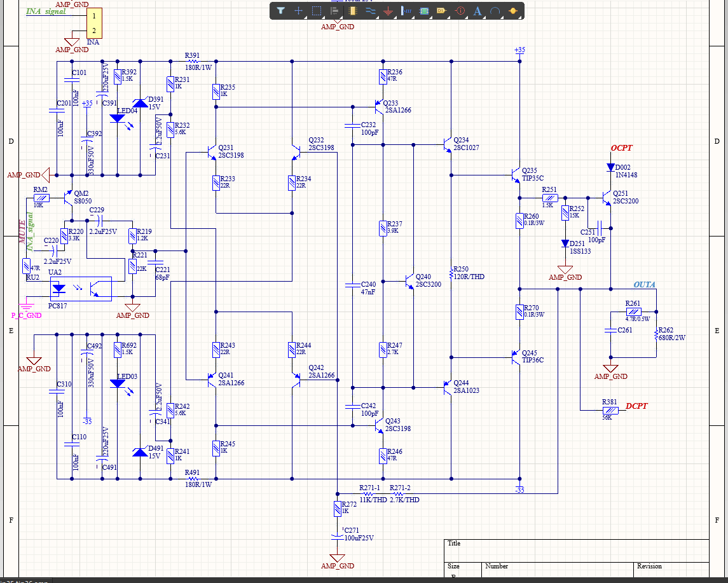Select the +35 power port
The image size is (728, 583).
point(519,51)
